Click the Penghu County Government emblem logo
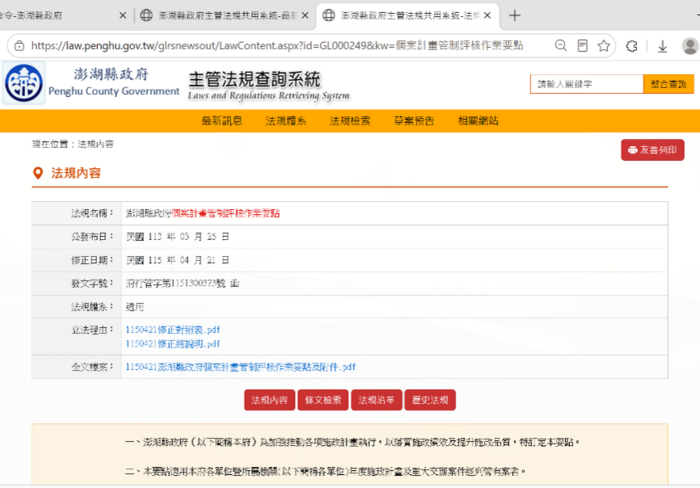 point(24,83)
